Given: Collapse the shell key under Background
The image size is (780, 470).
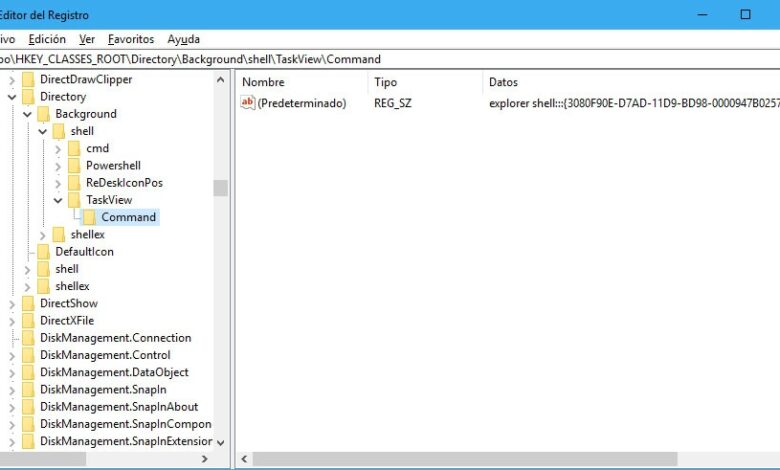Looking at the screenshot, I should point(43,132).
